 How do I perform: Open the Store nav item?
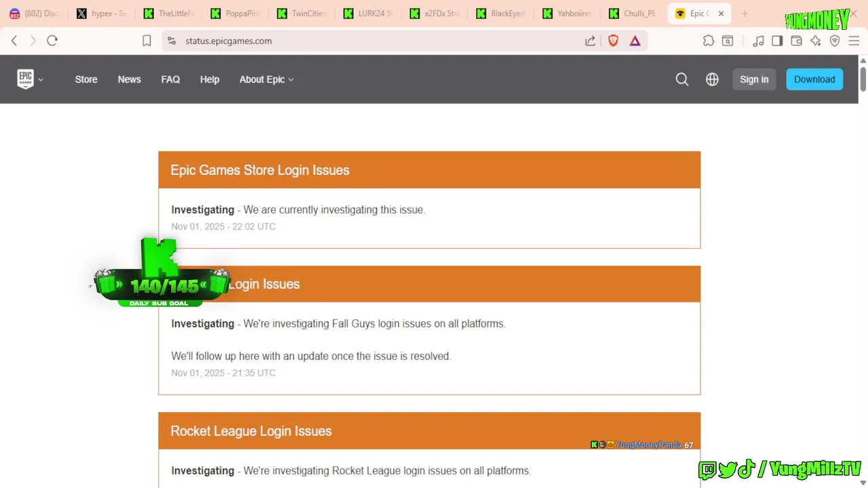(x=86, y=79)
